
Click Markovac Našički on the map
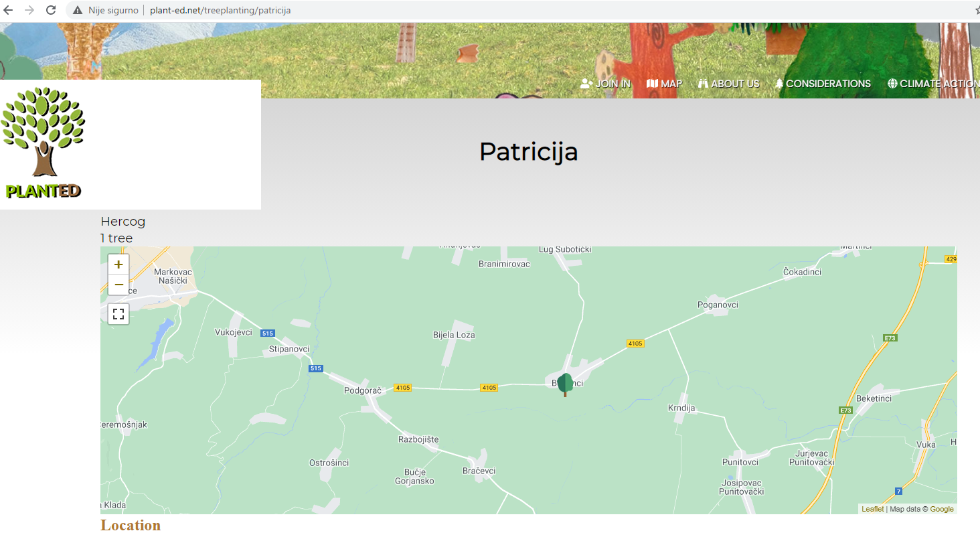point(173,277)
